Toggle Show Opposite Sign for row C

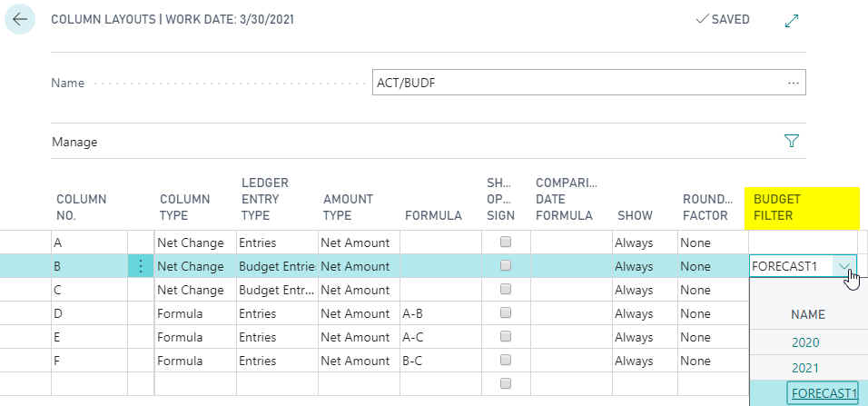pyautogui.click(x=506, y=289)
